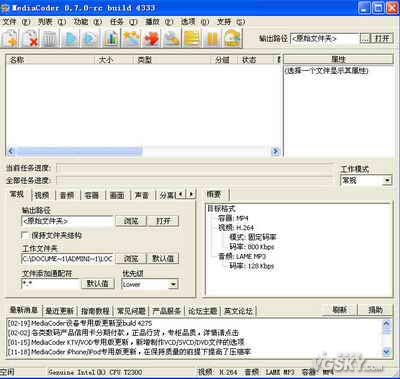Click the 捐助 donate button
400x379 pixels.
coord(375,310)
